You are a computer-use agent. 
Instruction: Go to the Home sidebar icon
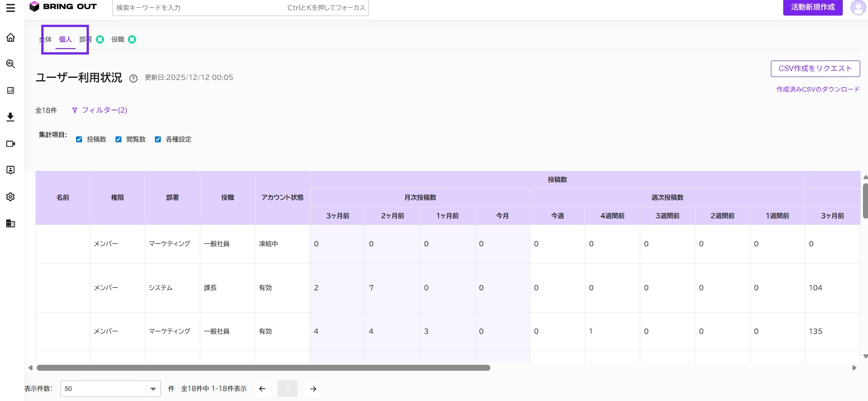pyautogui.click(x=11, y=38)
